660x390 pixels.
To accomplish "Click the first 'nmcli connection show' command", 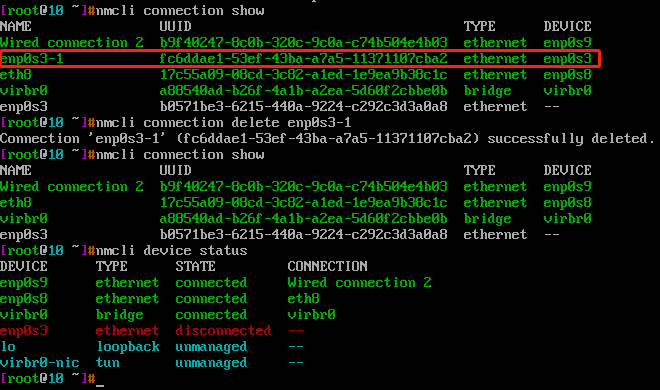I will click(180, 11).
